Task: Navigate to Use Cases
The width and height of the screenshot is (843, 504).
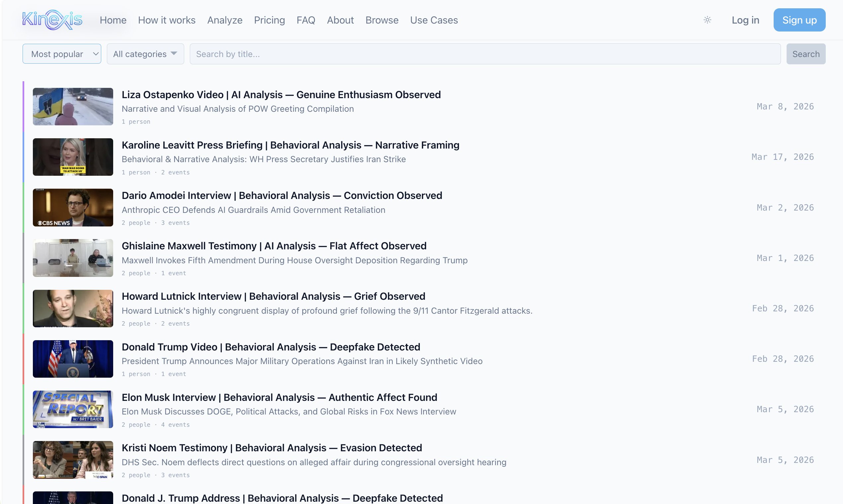Action: coord(434,20)
